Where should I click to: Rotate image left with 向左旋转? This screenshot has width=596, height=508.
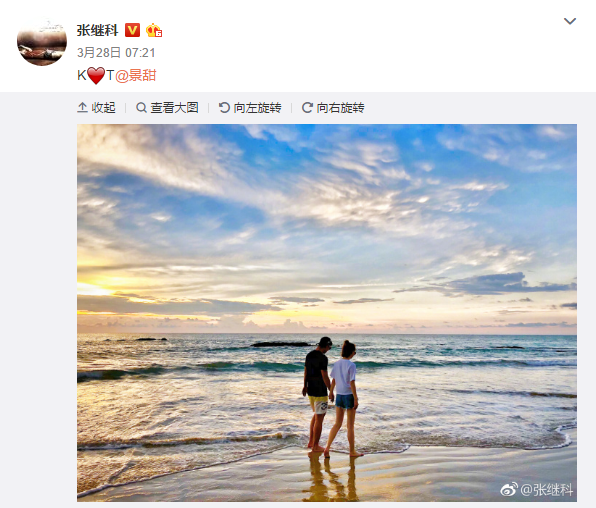click(x=250, y=108)
